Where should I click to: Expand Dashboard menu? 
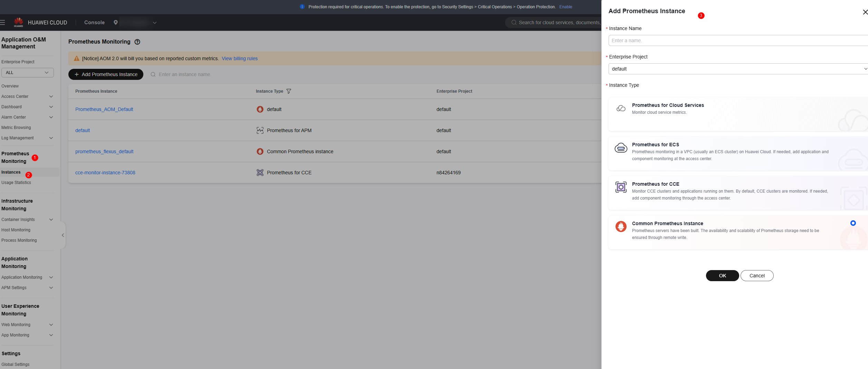51,107
